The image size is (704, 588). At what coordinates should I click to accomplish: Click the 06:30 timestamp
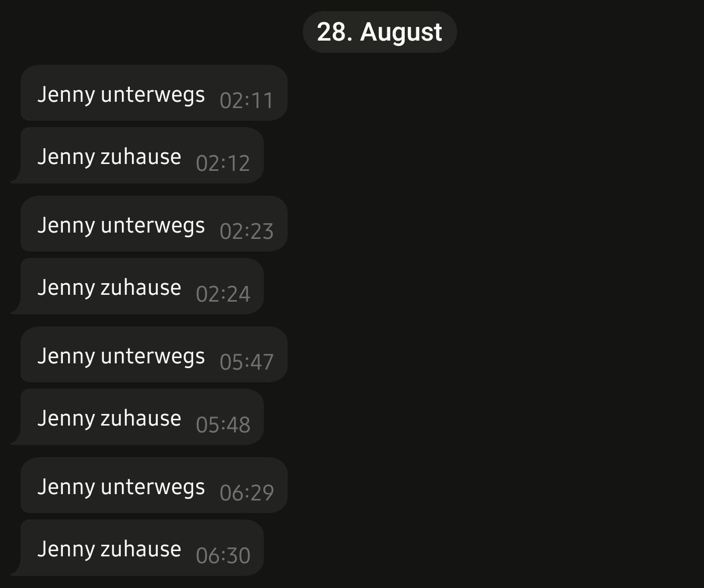(223, 555)
